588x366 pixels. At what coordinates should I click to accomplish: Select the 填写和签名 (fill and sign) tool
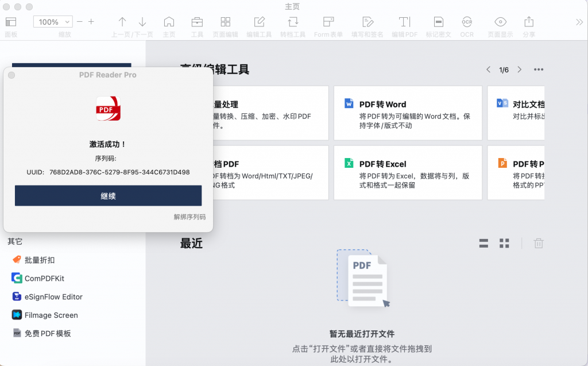pyautogui.click(x=367, y=23)
